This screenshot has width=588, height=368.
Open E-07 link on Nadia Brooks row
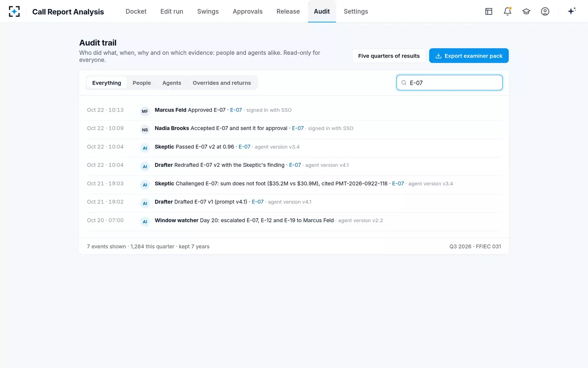coord(298,128)
